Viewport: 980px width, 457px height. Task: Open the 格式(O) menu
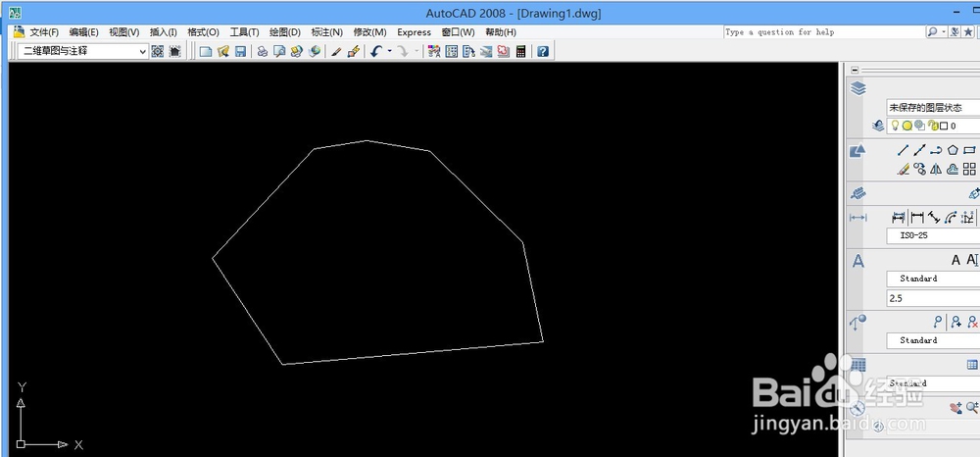click(x=203, y=32)
